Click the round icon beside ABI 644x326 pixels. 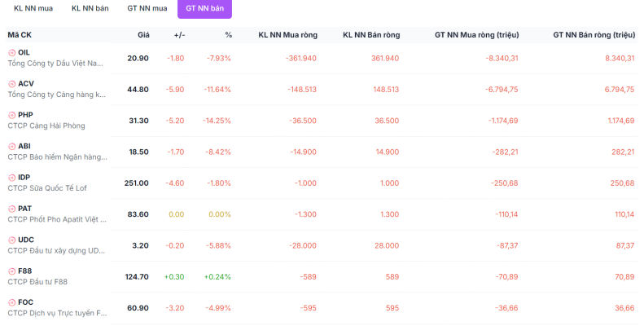12,147
